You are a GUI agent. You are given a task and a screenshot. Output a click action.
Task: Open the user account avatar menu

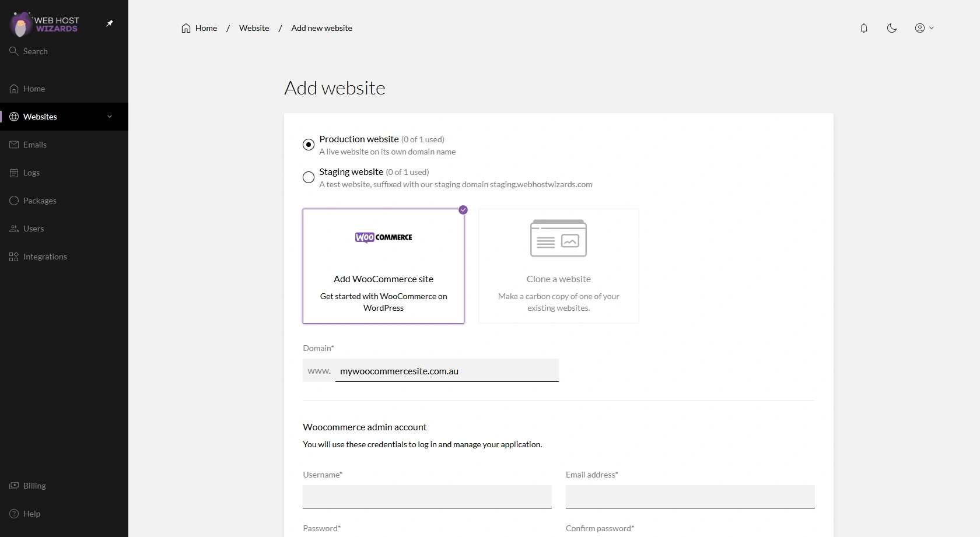[925, 28]
